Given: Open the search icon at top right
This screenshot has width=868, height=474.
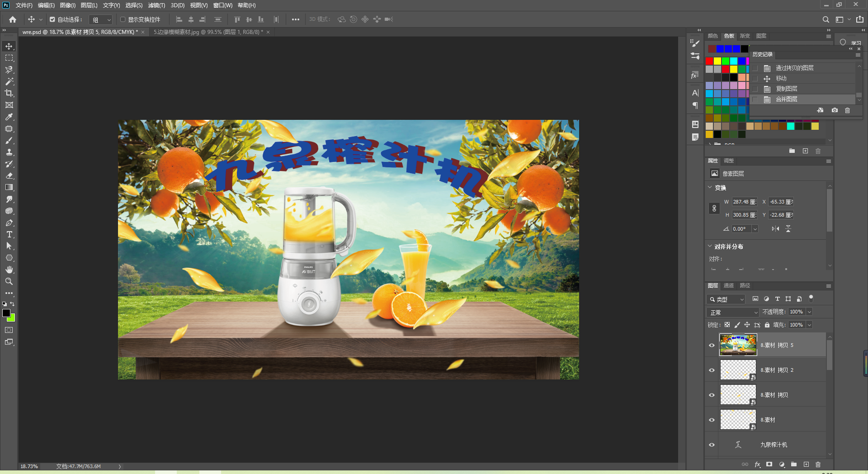Looking at the screenshot, I should point(826,19).
